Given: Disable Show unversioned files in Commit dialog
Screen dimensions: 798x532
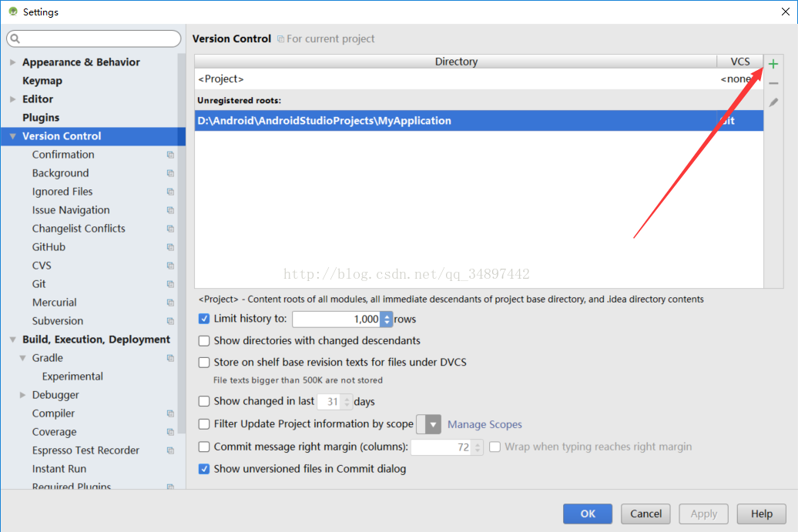Looking at the screenshot, I should (x=203, y=468).
